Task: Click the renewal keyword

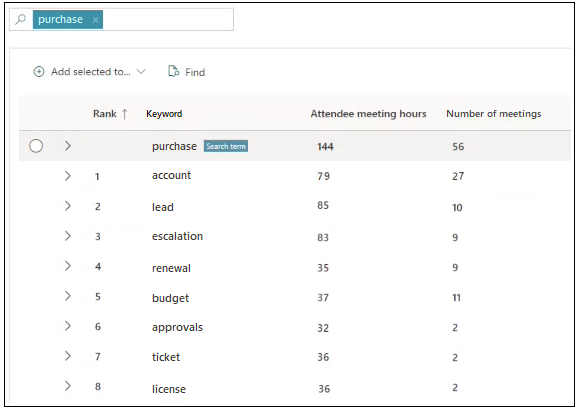Action: [171, 268]
